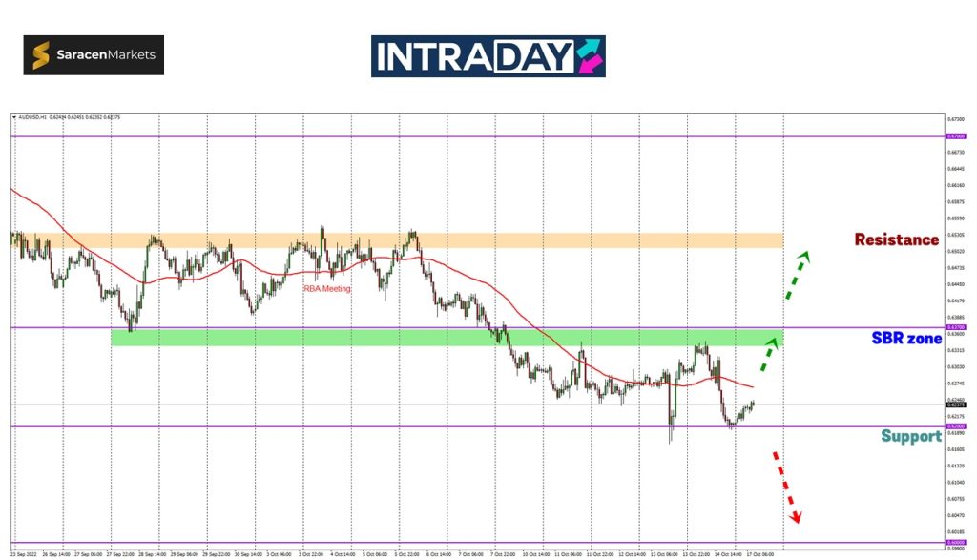Click the upper green dashed arrow near Resistance

797,275
